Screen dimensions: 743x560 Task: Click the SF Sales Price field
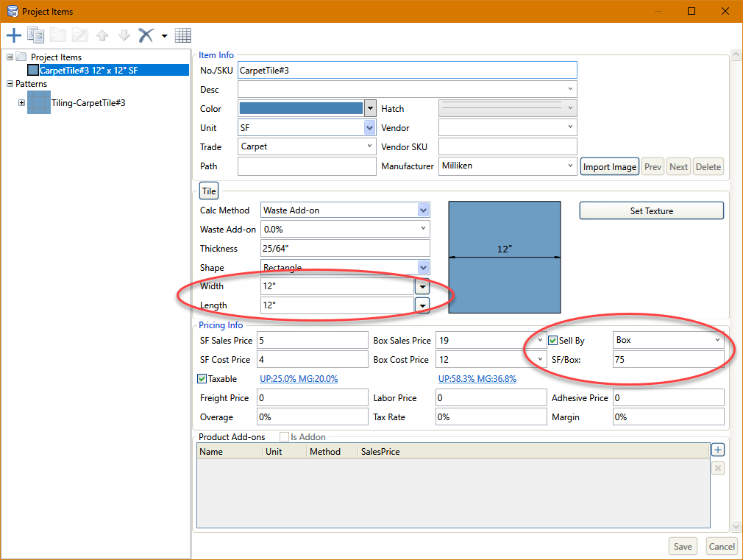312,341
